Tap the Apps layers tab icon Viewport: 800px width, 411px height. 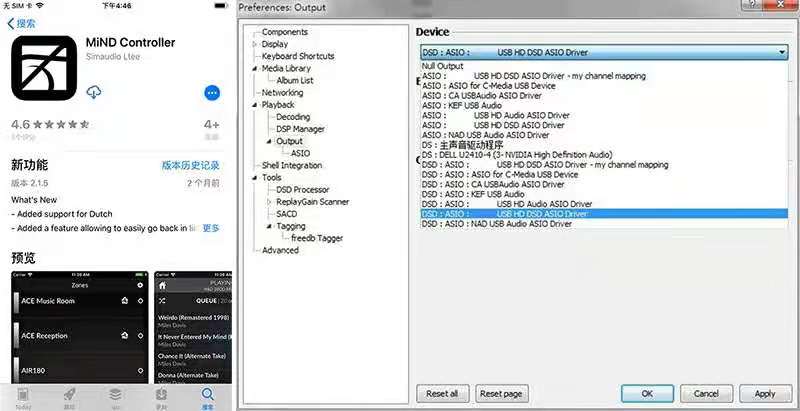coord(115,394)
